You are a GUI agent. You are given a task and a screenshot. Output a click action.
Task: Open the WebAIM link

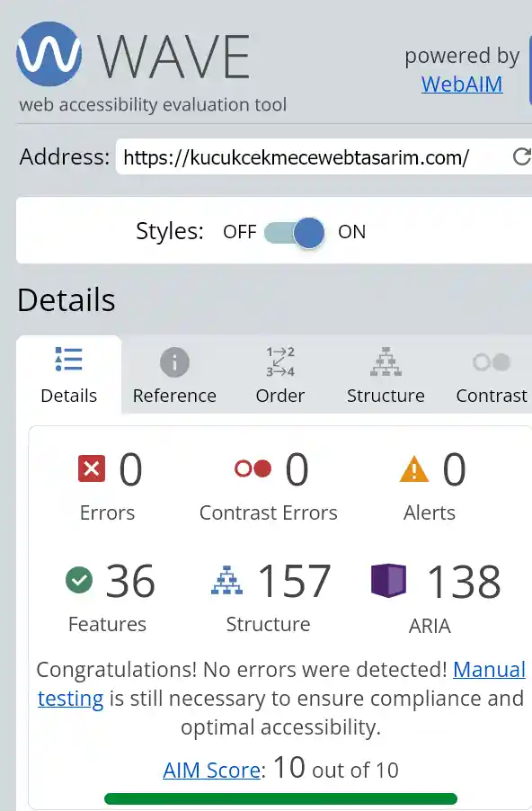(462, 84)
